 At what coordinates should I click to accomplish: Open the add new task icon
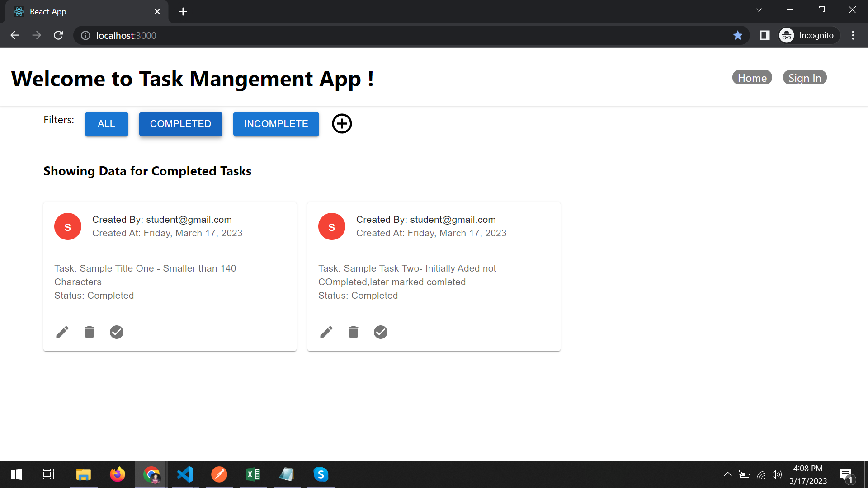342,124
